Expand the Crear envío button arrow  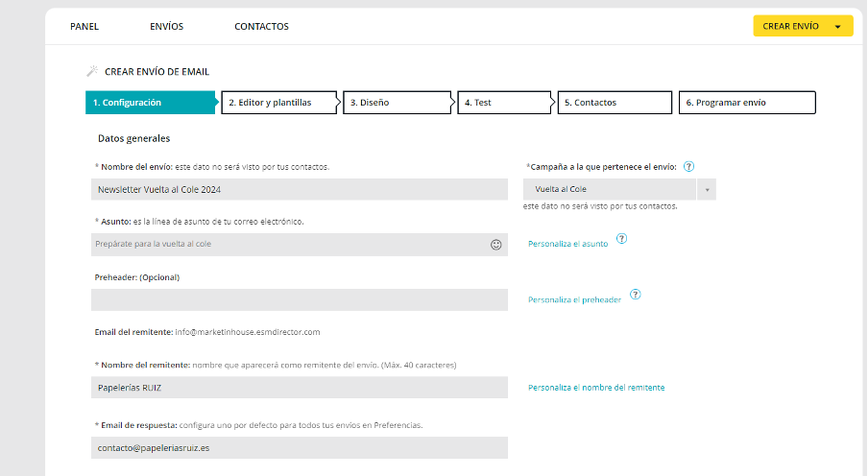(837, 27)
